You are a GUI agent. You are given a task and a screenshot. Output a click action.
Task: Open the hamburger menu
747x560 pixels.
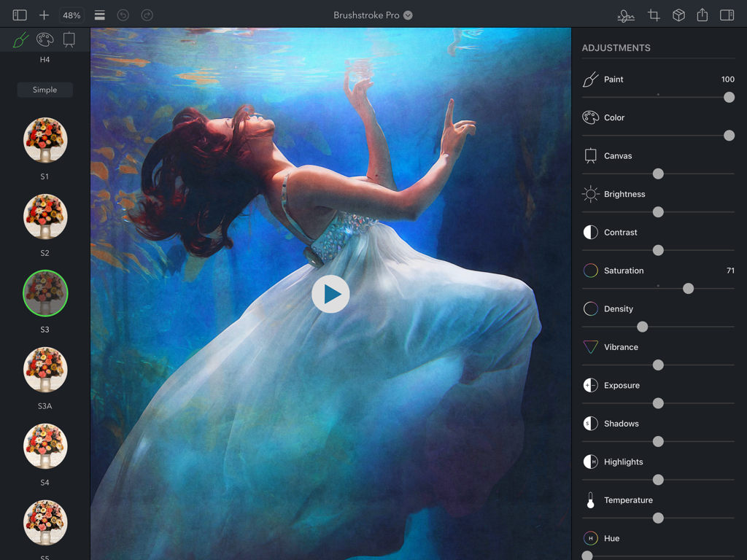click(99, 15)
